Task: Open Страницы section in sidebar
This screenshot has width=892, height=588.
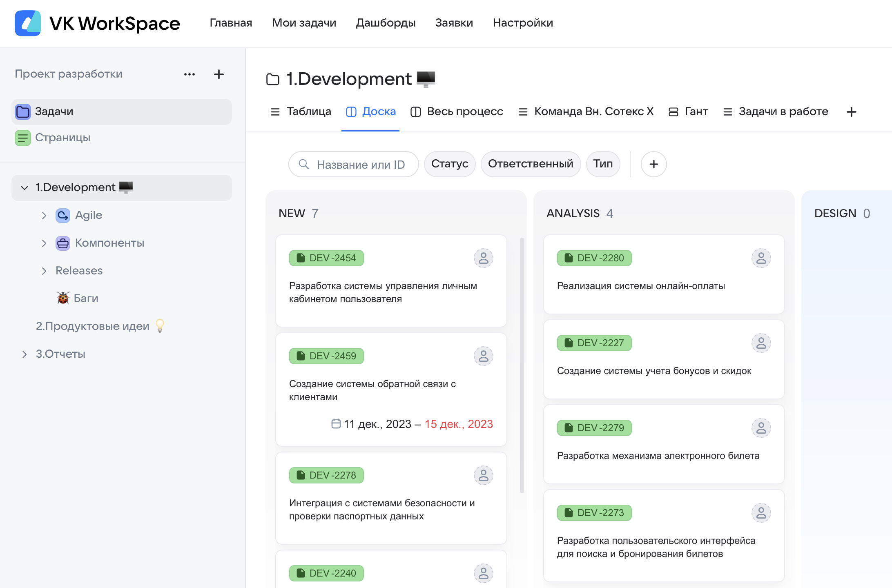Action: pos(62,138)
